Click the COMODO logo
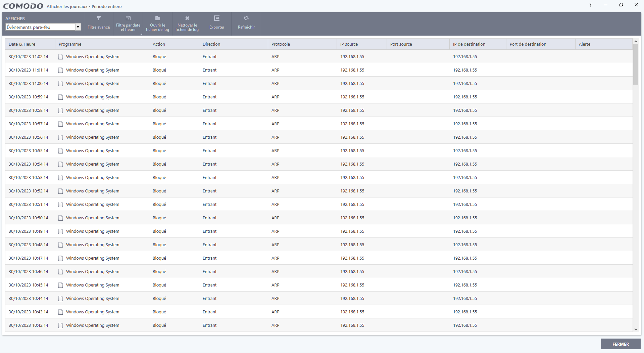The width and height of the screenshot is (644, 353). 22,6
